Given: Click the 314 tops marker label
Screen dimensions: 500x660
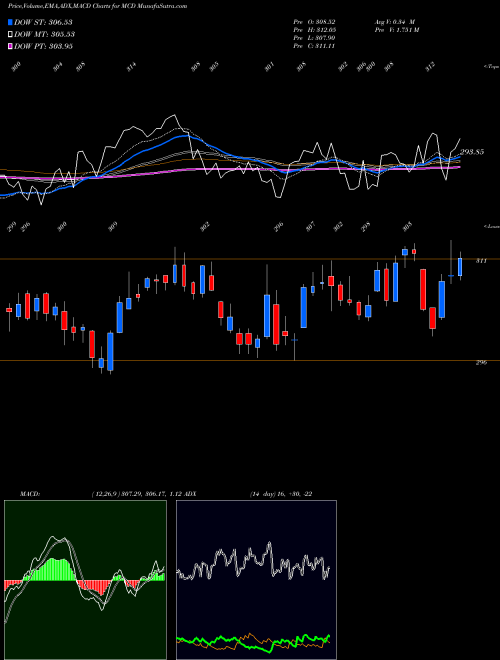Looking at the screenshot, I should 132,67.
